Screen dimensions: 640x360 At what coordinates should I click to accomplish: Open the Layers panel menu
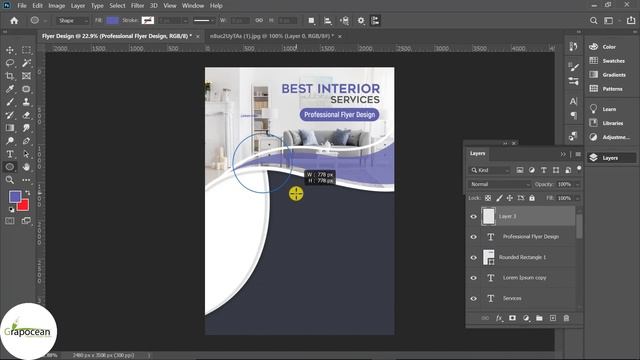tap(578, 154)
